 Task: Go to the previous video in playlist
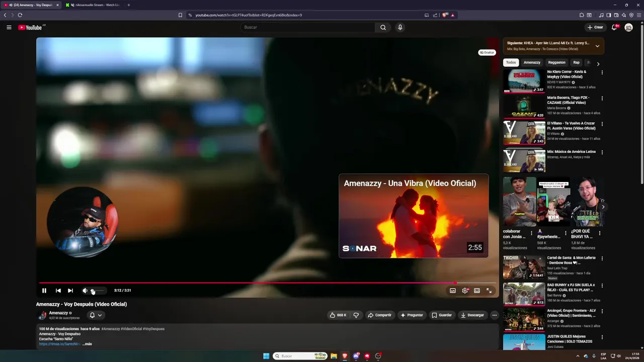click(x=58, y=291)
